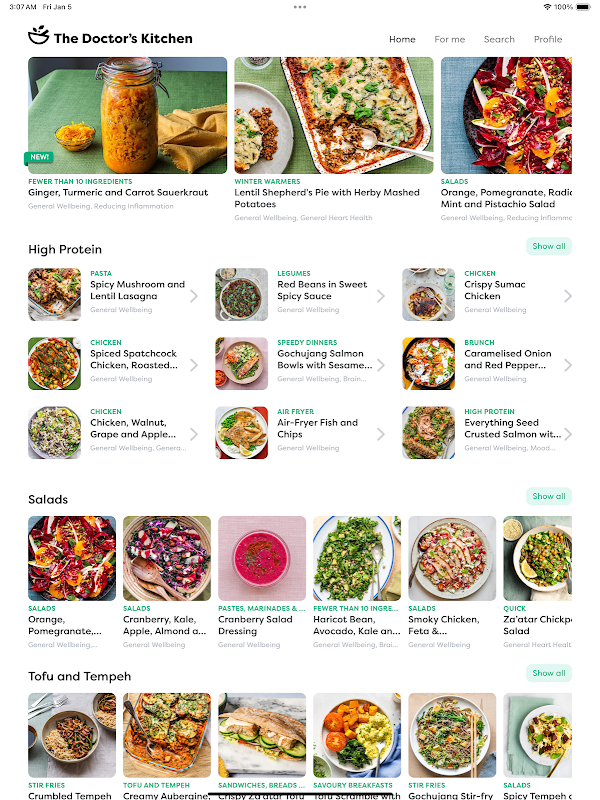Show all Salads recipes
600x800 pixels.
[549, 496]
